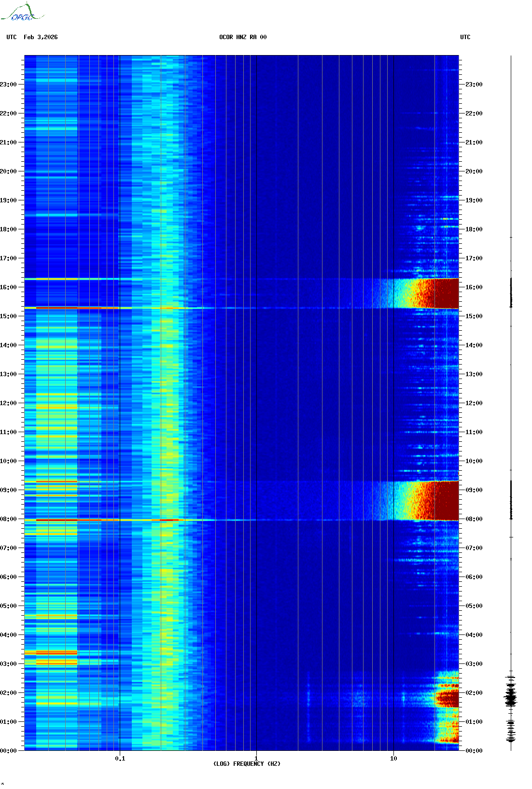Click the 11:00 label on the right axis
The width and height of the screenshot is (532, 789).
pos(474,432)
